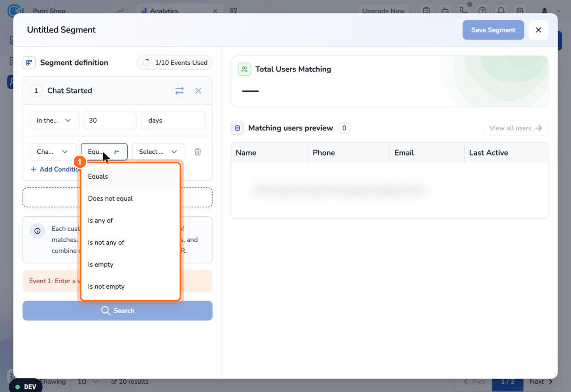Choose Is not any of option

point(130,242)
